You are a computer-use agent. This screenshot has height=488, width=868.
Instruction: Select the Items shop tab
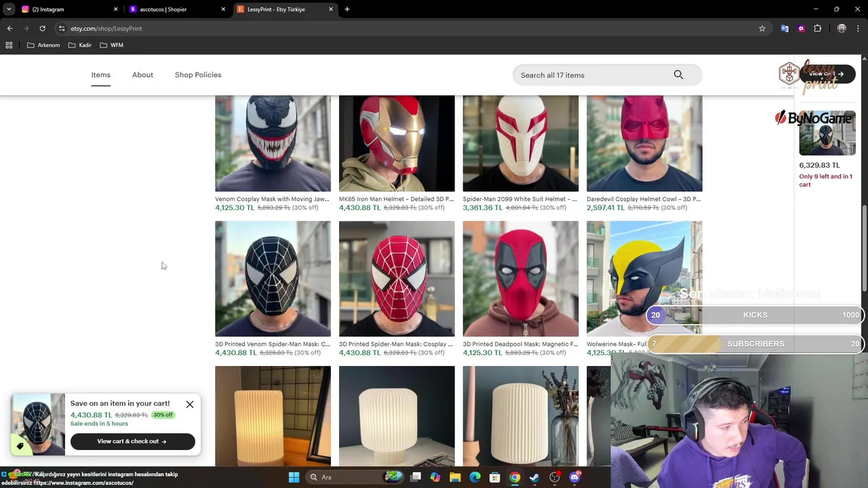tap(101, 75)
